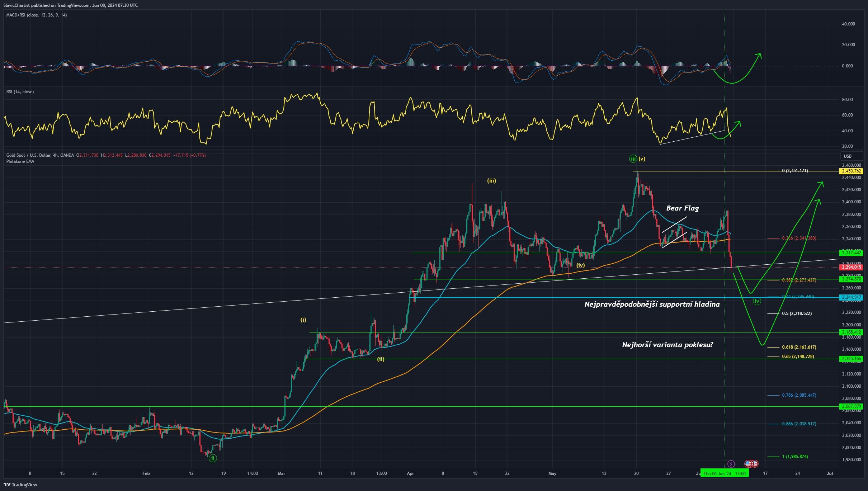This screenshot has height=491, width=868.
Task: Click the MACD+RSI indicator legend title
Action: click(37, 15)
